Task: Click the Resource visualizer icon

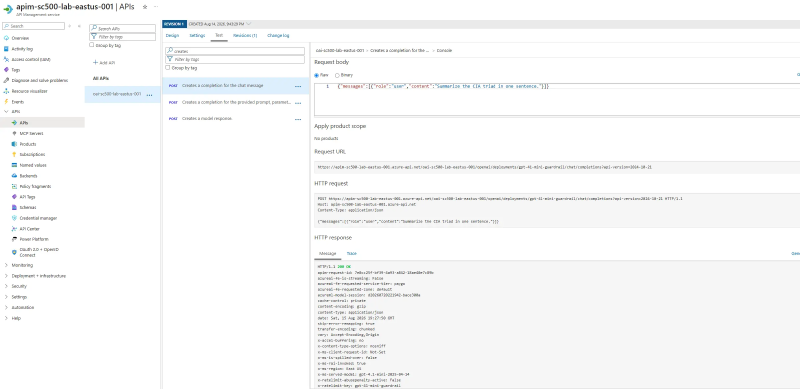Action: tap(6, 91)
